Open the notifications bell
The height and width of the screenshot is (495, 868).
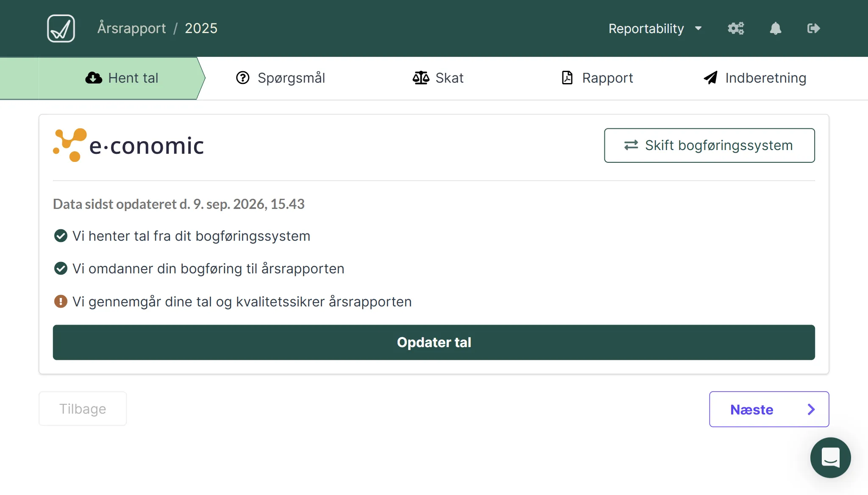tap(776, 28)
